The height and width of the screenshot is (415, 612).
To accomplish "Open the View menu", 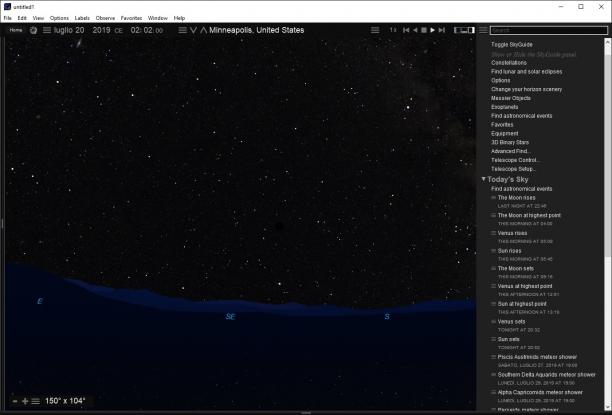I will 38,18.
